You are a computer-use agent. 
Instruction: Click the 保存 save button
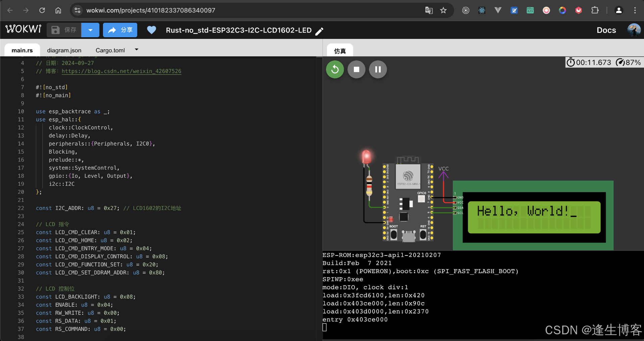coord(64,30)
